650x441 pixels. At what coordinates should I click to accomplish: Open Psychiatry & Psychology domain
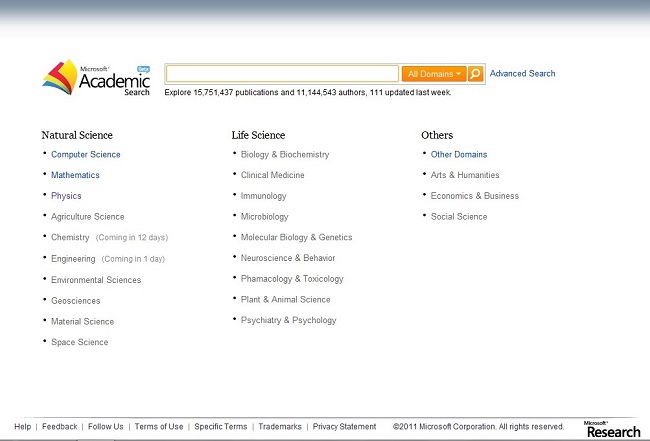pyautogui.click(x=289, y=320)
